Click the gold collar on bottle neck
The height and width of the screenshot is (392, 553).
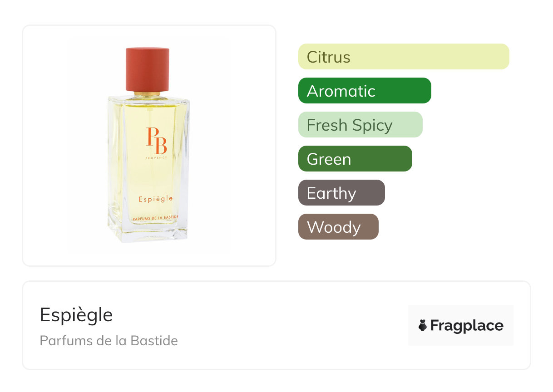(x=148, y=95)
